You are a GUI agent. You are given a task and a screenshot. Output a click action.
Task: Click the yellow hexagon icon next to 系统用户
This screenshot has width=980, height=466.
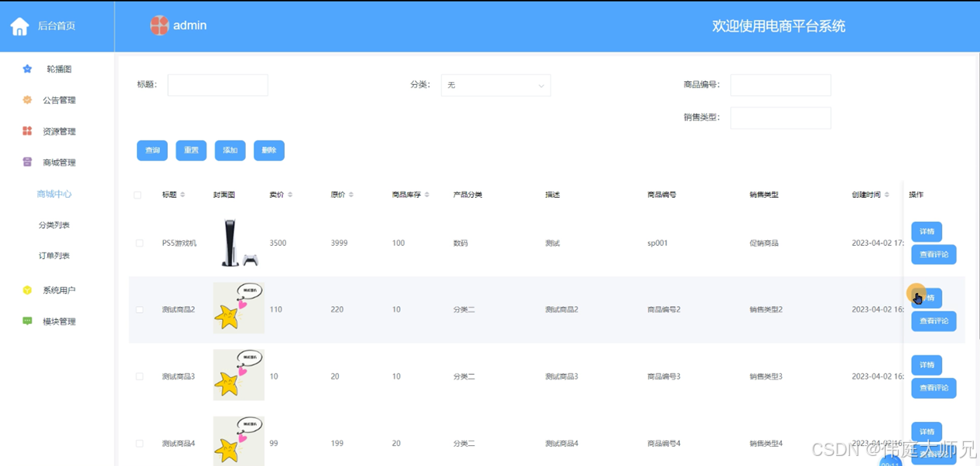tap(27, 290)
